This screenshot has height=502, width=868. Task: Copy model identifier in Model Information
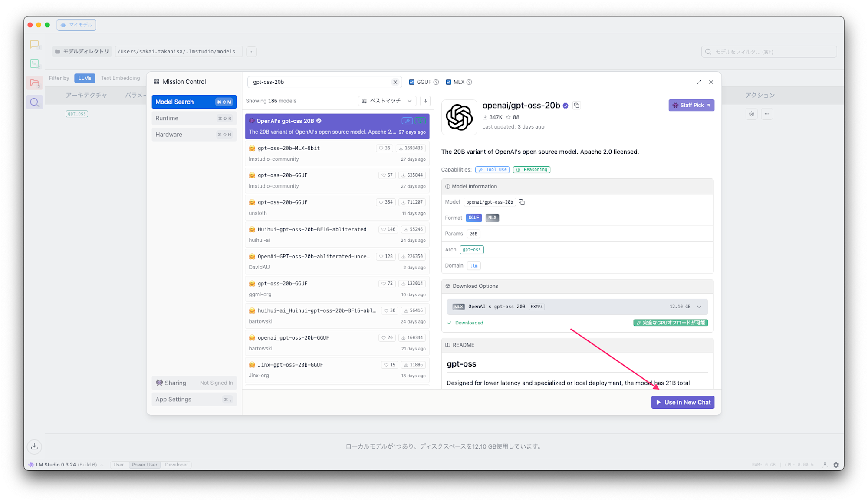(x=522, y=202)
